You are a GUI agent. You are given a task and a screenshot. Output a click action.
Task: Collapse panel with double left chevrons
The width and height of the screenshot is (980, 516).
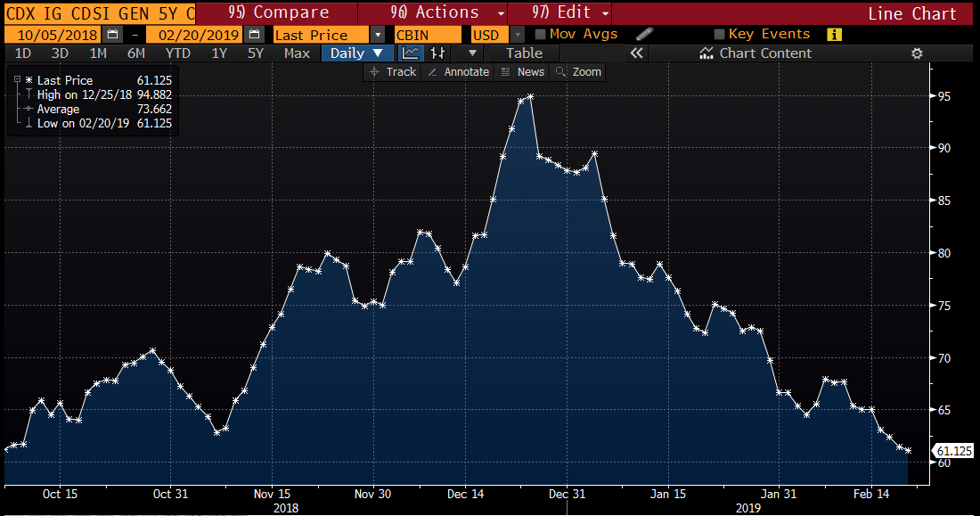coord(636,53)
